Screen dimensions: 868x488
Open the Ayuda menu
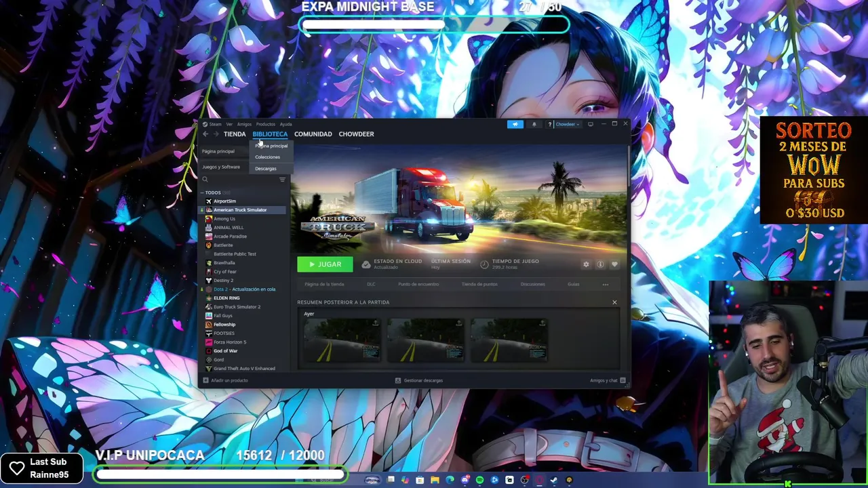(x=286, y=124)
